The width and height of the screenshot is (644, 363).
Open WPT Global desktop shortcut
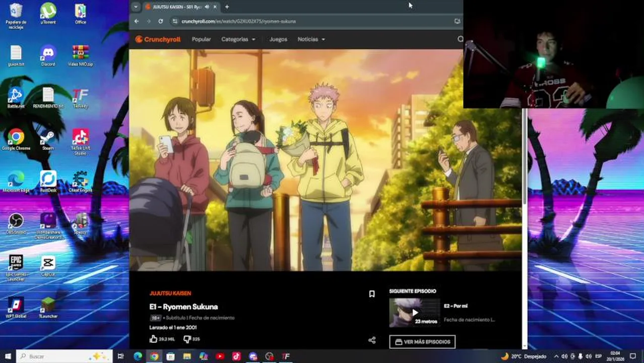(x=16, y=308)
